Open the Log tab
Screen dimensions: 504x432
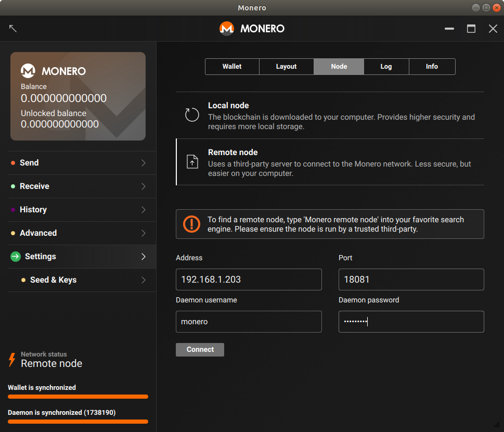tap(386, 67)
